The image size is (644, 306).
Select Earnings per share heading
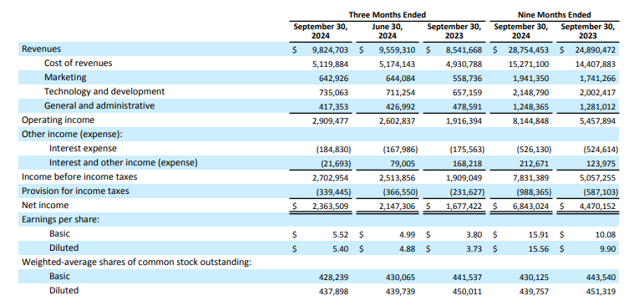pos(61,220)
